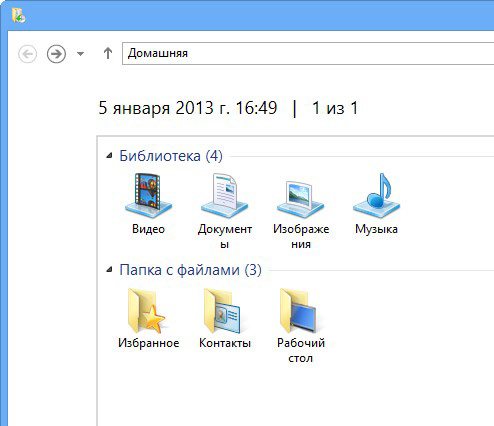
Task: Click the Видео label text
Action: 148,229
